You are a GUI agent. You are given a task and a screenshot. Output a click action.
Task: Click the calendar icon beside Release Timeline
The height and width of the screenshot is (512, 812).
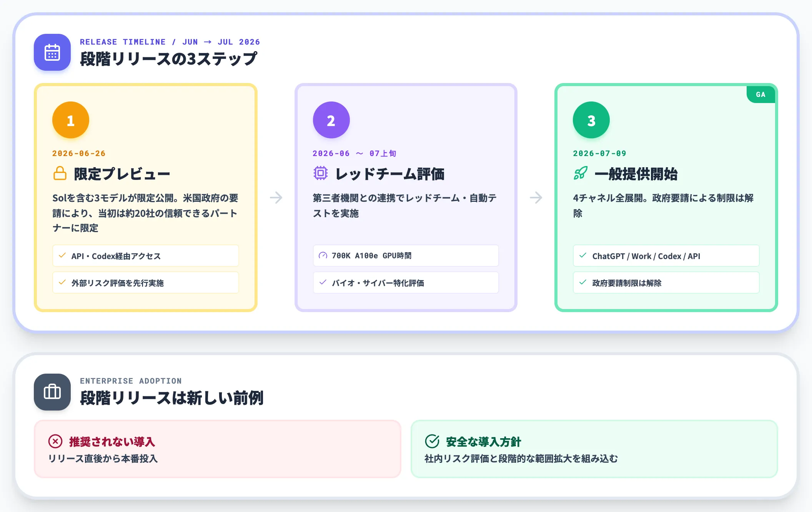point(52,52)
